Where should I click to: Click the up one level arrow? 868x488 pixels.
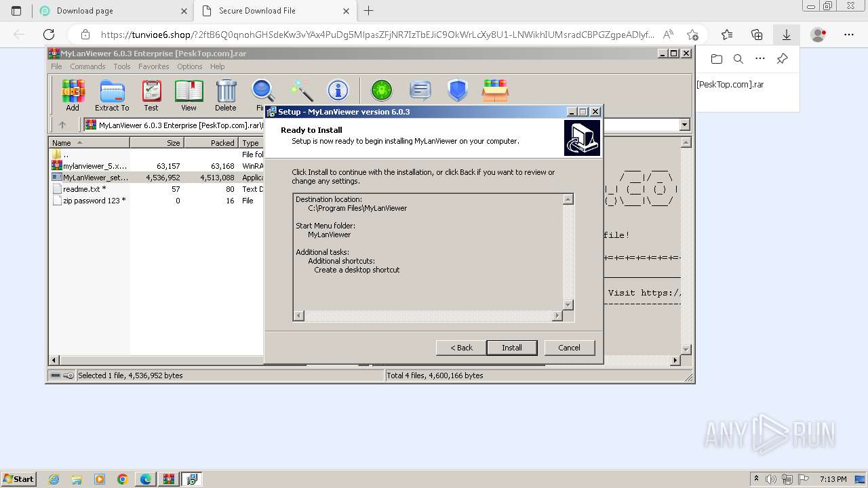click(x=62, y=125)
